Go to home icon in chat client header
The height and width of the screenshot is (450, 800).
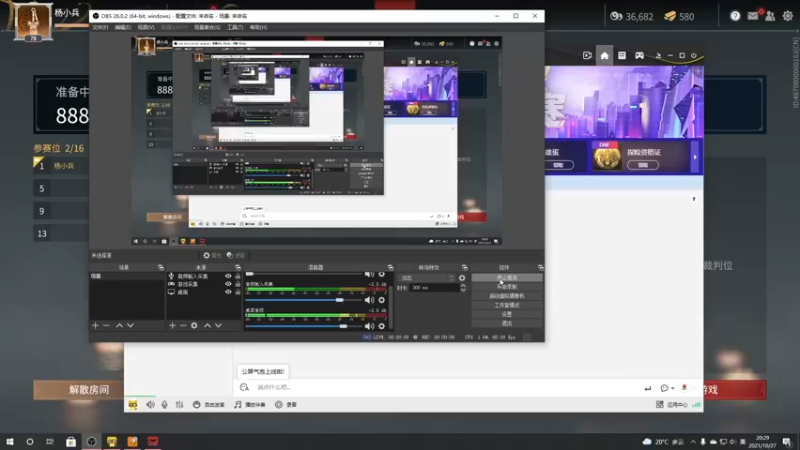[x=605, y=55]
